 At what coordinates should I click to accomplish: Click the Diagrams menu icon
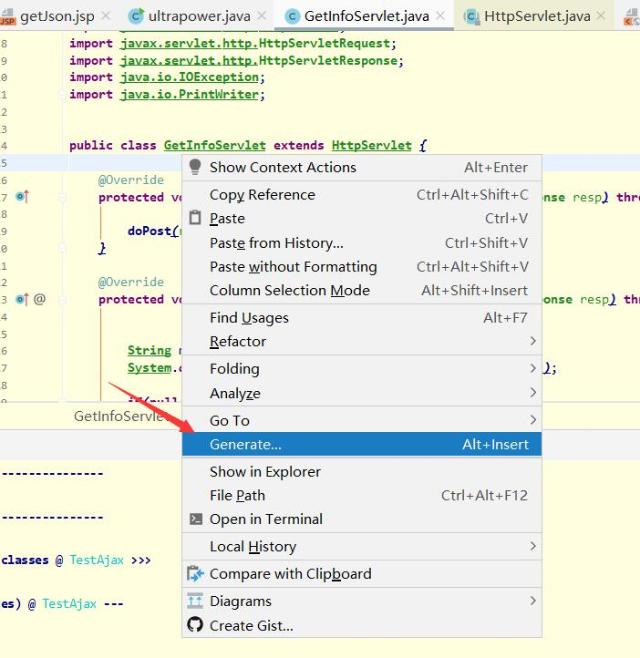click(x=195, y=601)
